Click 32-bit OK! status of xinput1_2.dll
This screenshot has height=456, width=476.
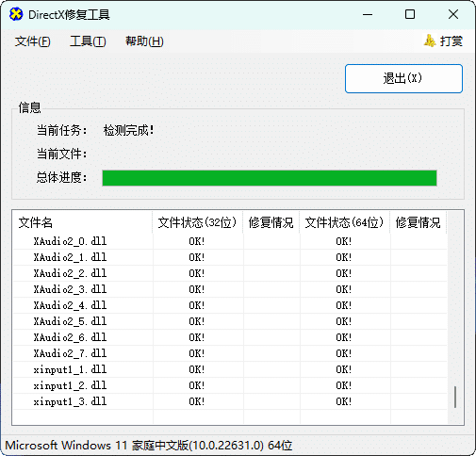[x=197, y=385]
